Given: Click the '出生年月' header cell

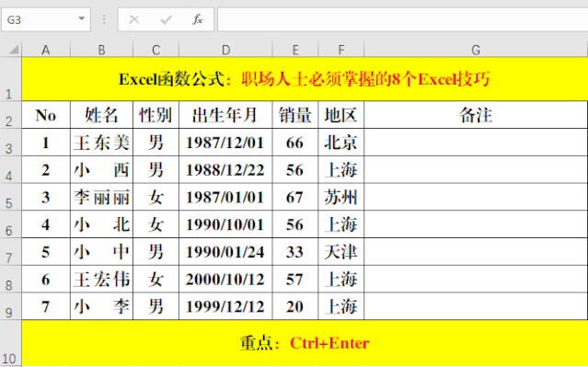Looking at the screenshot, I should [225, 115].
